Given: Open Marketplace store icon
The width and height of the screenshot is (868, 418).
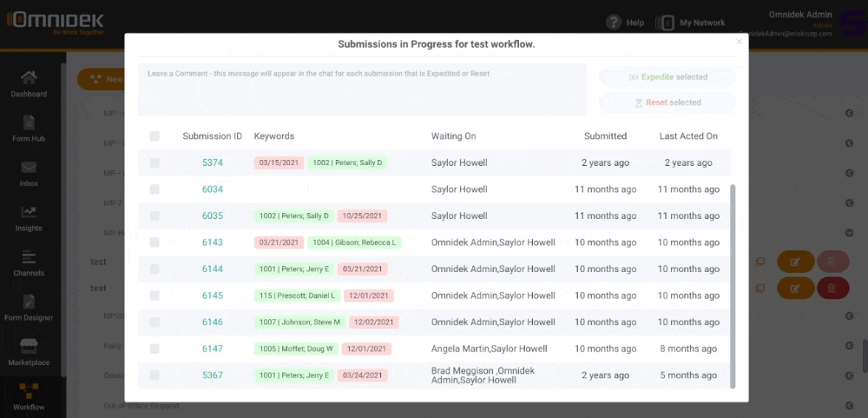Looking at the screenshot, I should (x=29, y=347).
